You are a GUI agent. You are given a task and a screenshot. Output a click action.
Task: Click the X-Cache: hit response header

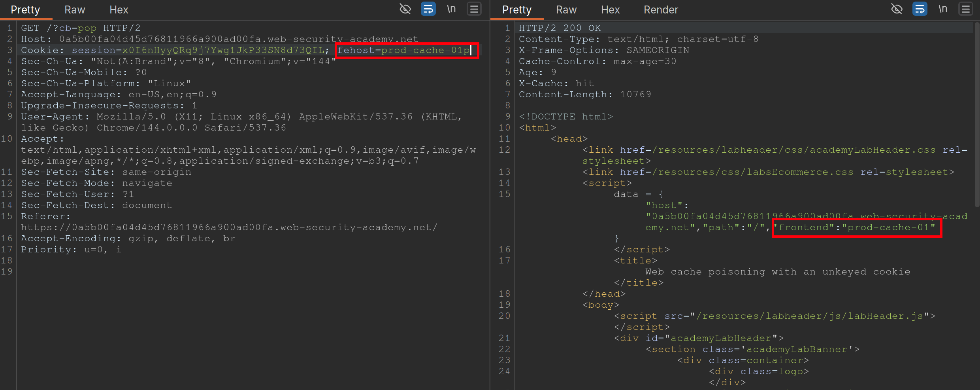coord(556,83)
